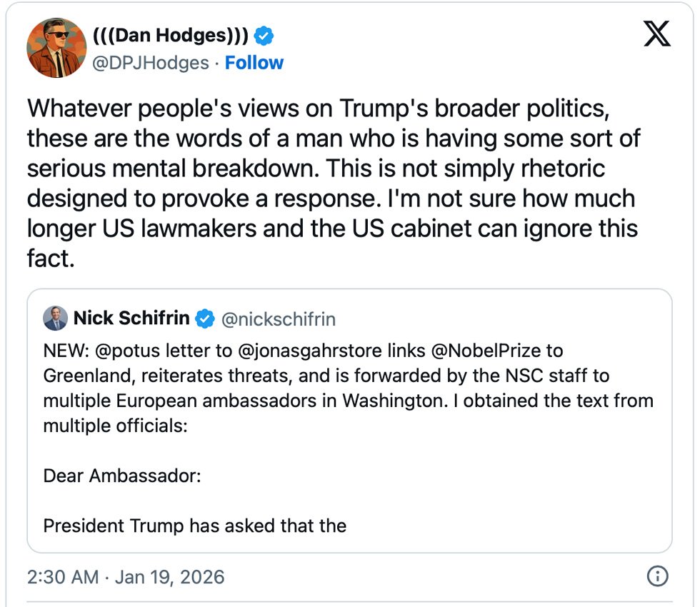700x607 pixels.
Task: Open the @DPJHodges handle link
Action: click(x=151, y=63)
